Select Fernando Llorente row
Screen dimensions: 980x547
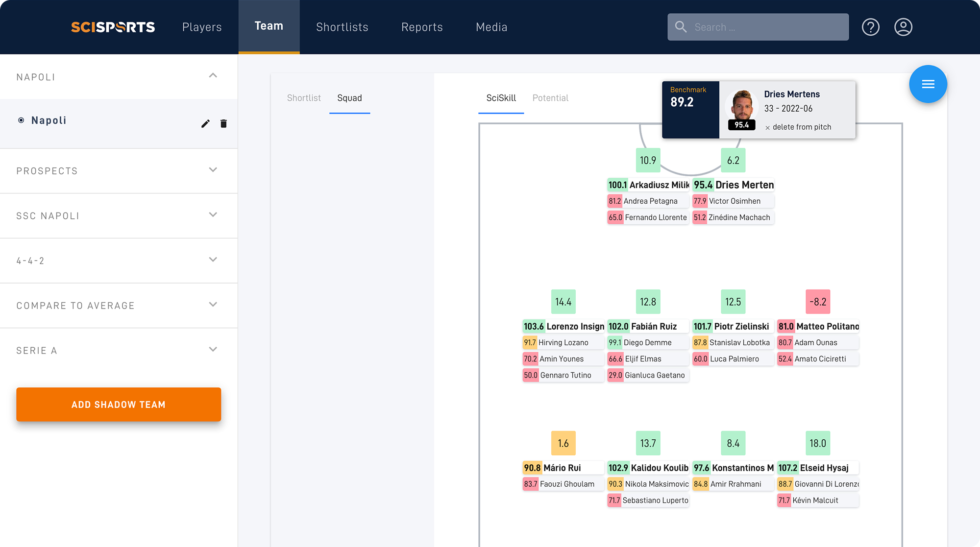[648, 217]
